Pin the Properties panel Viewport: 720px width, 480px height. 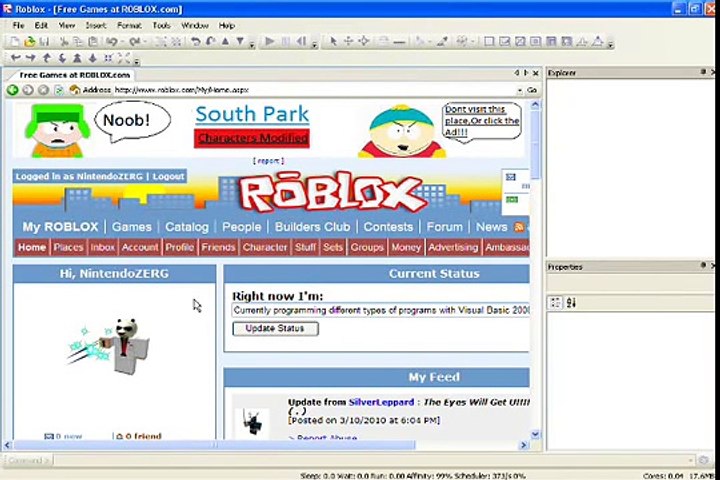click(703, 265)
